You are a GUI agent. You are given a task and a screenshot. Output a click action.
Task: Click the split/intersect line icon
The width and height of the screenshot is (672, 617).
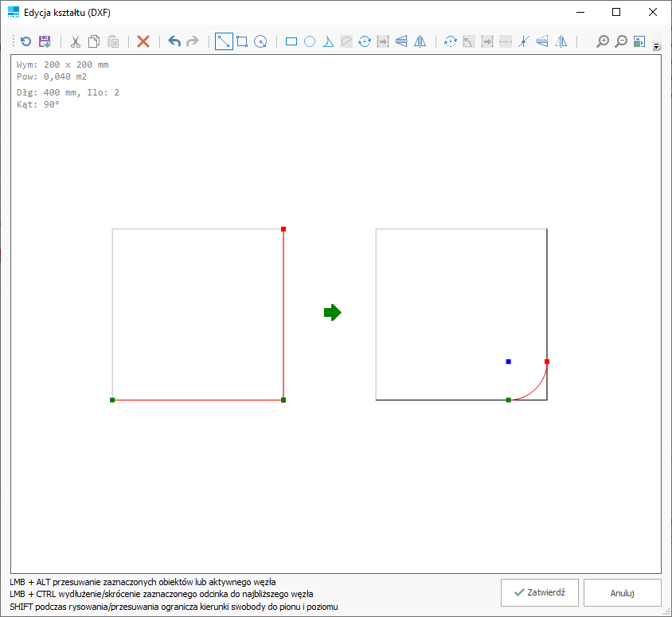524,41
